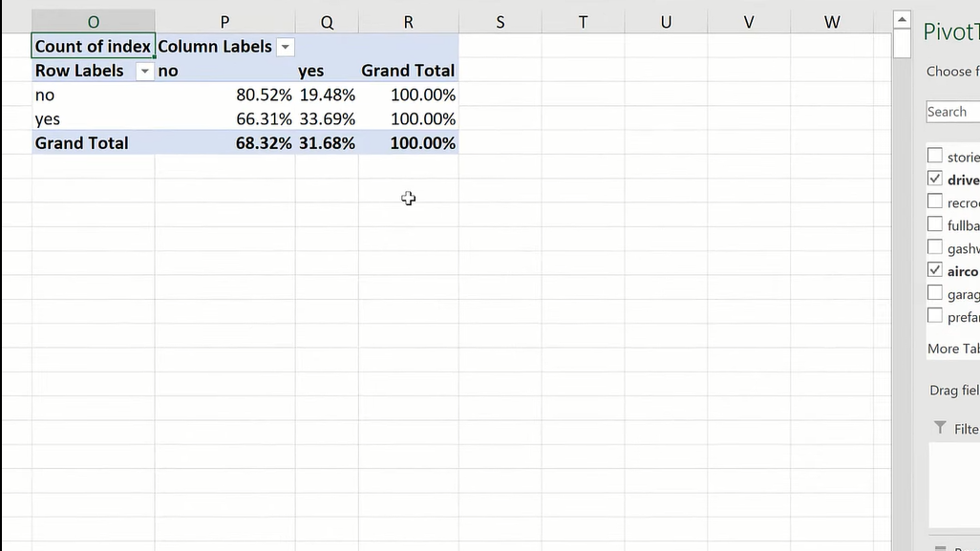
Task: Select the 'yes' column header cell
Action: coord(327,71)
